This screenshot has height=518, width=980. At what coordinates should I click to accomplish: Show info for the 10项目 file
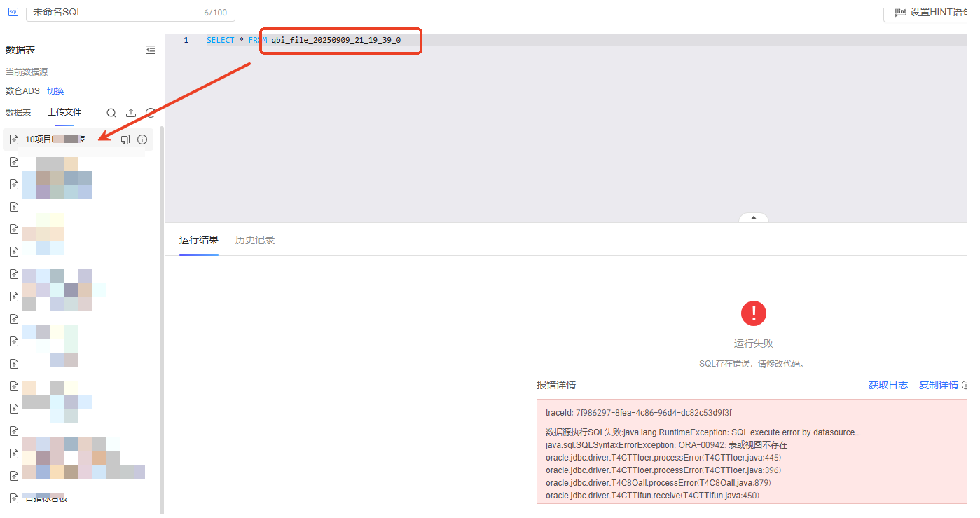click(142, 139)
